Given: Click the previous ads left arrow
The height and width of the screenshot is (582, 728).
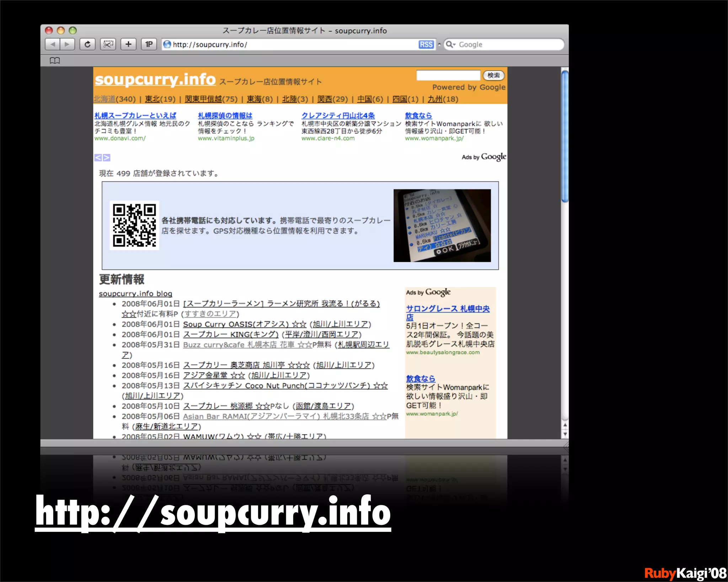Looking at the screenshot, I should tap(98, 157).
